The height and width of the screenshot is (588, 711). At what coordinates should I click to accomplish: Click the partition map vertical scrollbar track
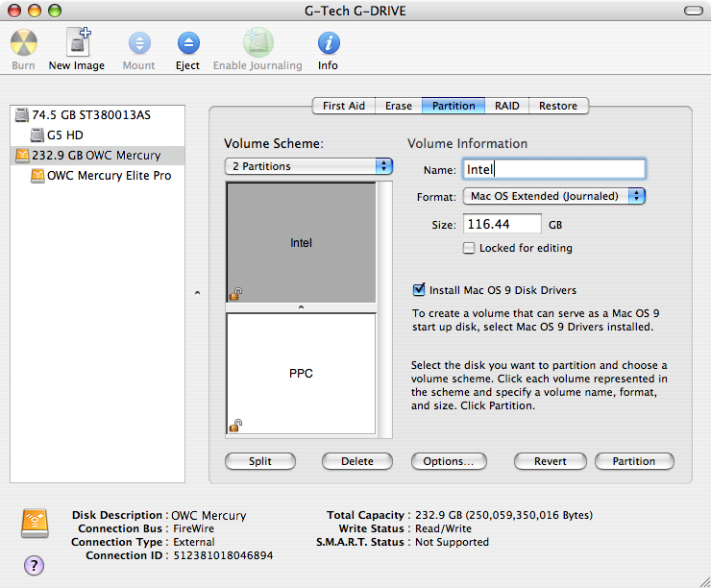point(385,309)
